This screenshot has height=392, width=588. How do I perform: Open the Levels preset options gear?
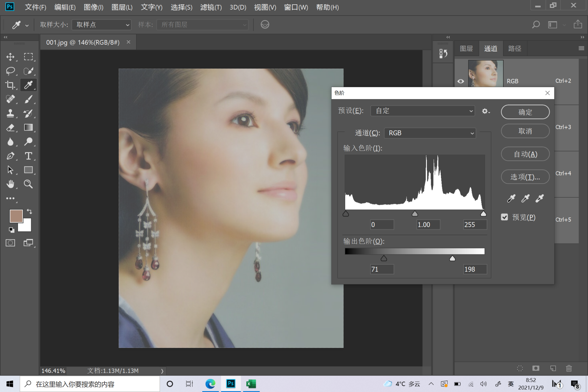click(485, 111)
